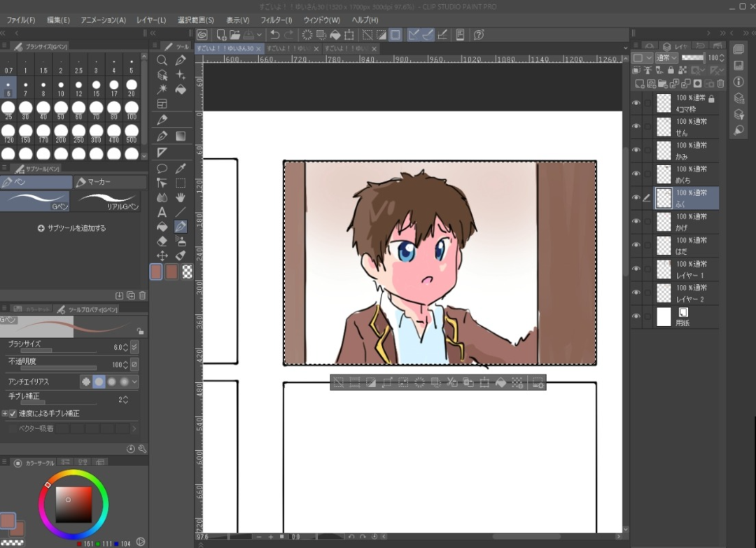Hide the せん layer with eye icon
The image size is (756, 548).
click(x=636, y=127)
